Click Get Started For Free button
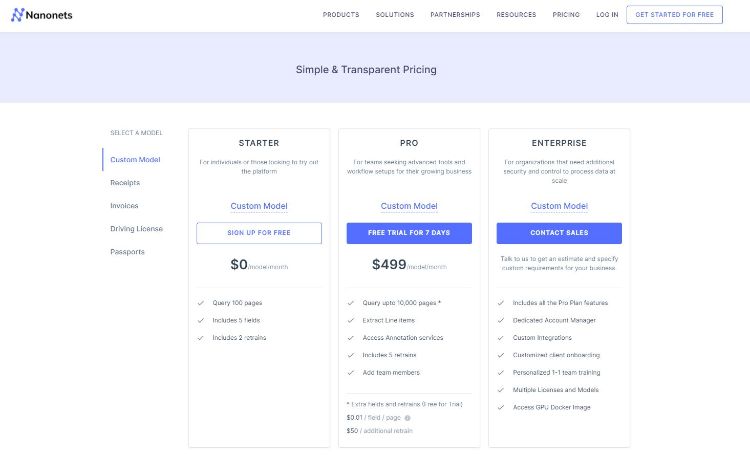 coord(674,15)
